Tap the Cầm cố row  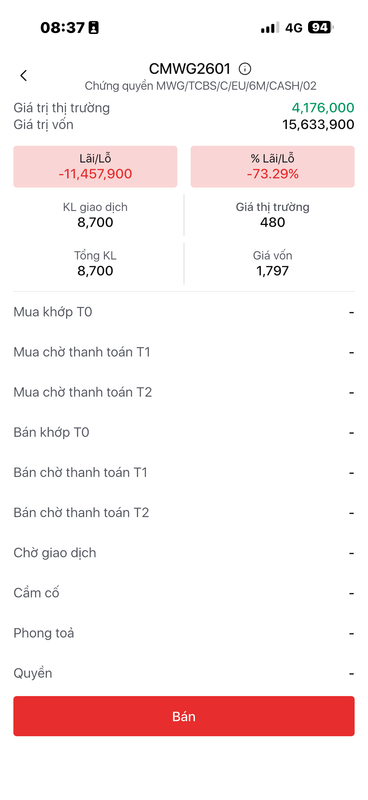point(184,593)
